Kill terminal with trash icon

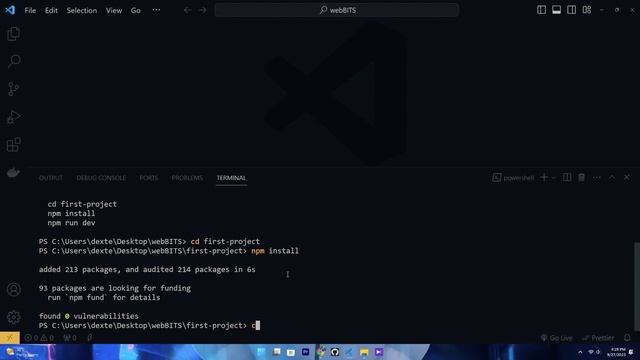(582, 177)
